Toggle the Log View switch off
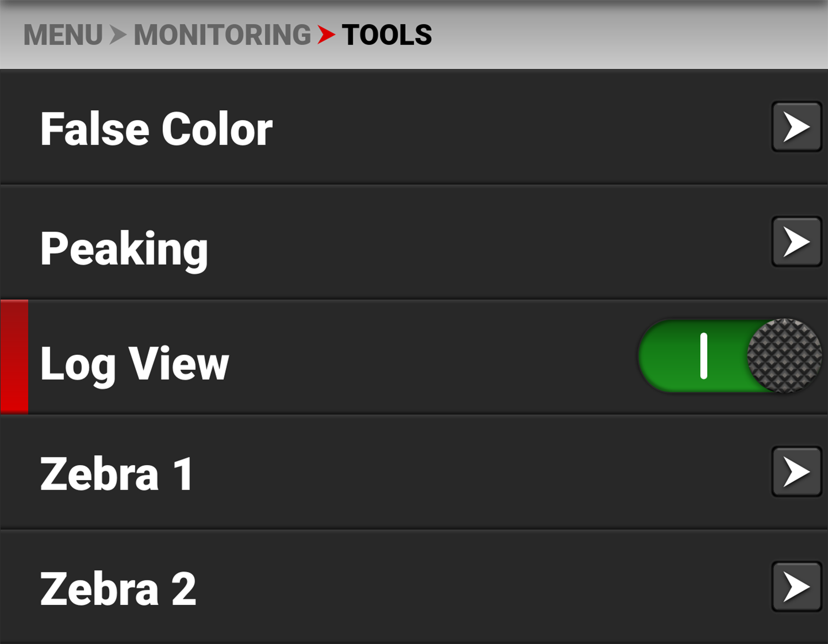This screenshot has height=644, width=828. pos(729,356)
